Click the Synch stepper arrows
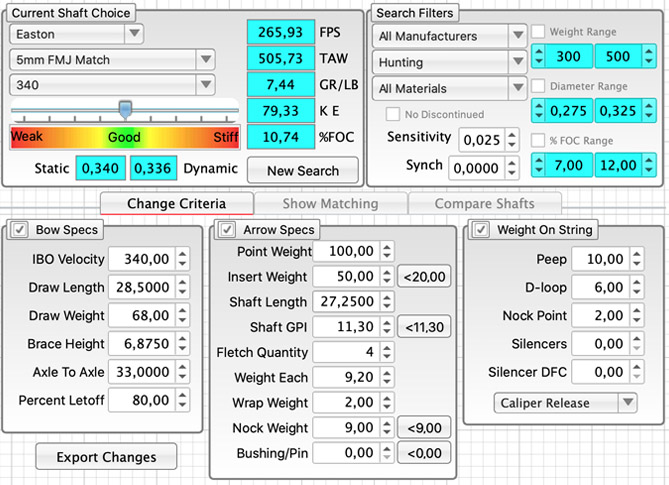This screenshot has width=669, height=485. [x=512, y=168]
